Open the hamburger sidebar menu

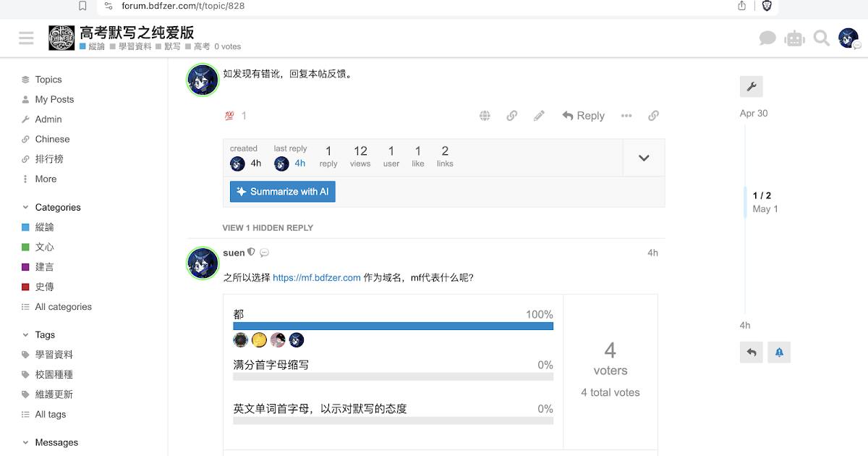click(x=27, y=38)
